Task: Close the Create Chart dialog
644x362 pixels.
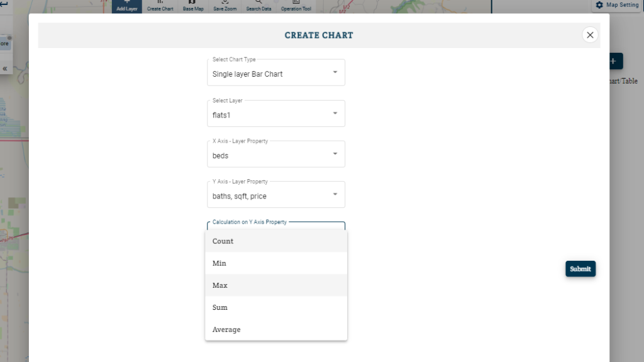Action: 589,35
